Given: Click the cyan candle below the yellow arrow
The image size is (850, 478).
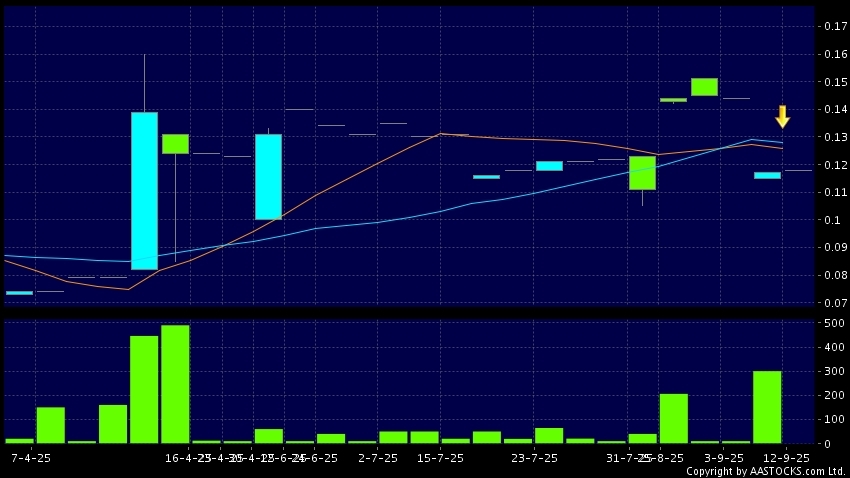Looking at the screenshot, I should coord(767,175).
